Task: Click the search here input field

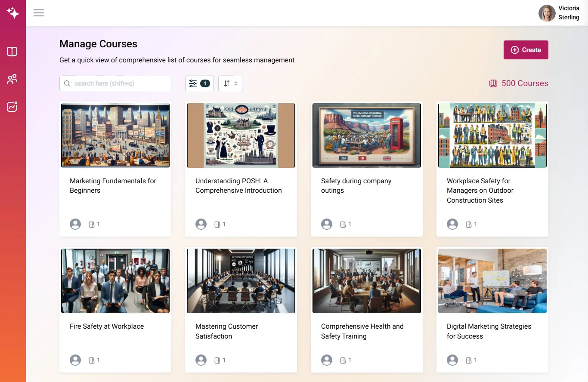Action: click(115, 83)
